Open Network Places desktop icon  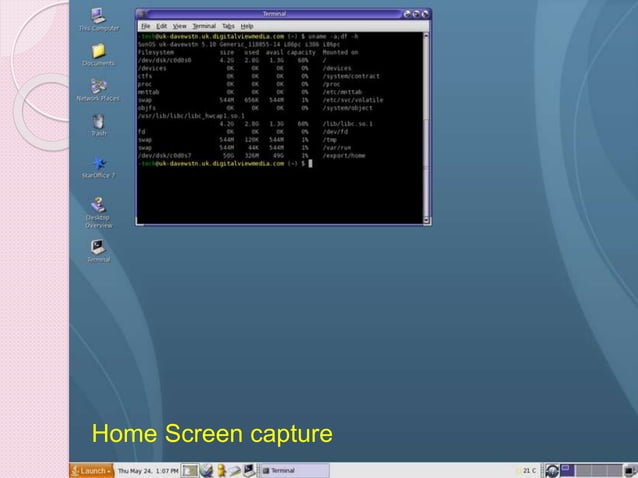pos(98,86)
